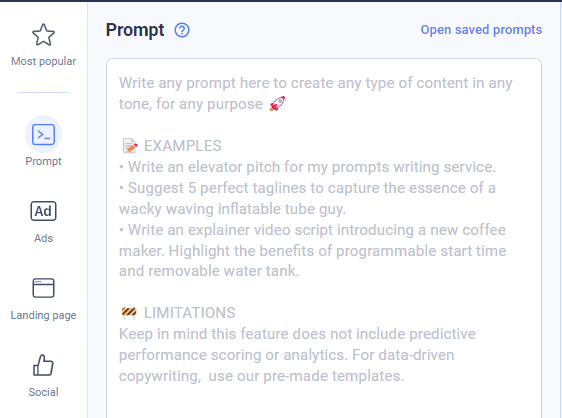This screenshot has height=418, width=562.
Task: Click the elevator pitch example line
Action: [x=308, y=167]
